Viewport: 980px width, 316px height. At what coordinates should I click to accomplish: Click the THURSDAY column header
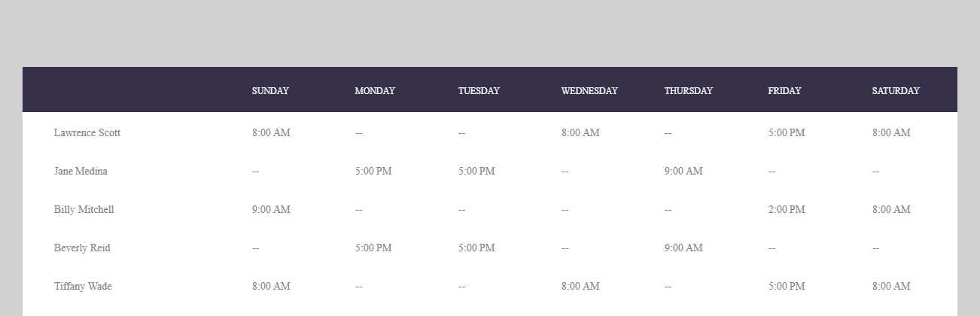689,91
